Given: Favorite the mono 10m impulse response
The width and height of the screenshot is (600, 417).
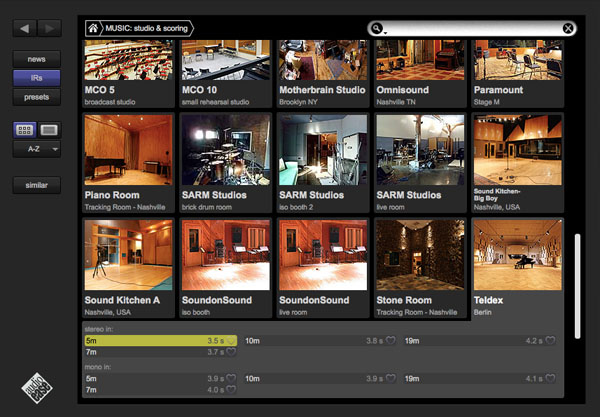Looking at the screenshot, I should tap(390, 378).
